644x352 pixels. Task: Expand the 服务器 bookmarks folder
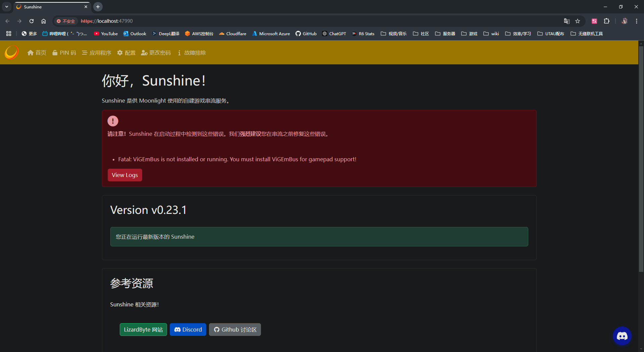coord(445,34)
